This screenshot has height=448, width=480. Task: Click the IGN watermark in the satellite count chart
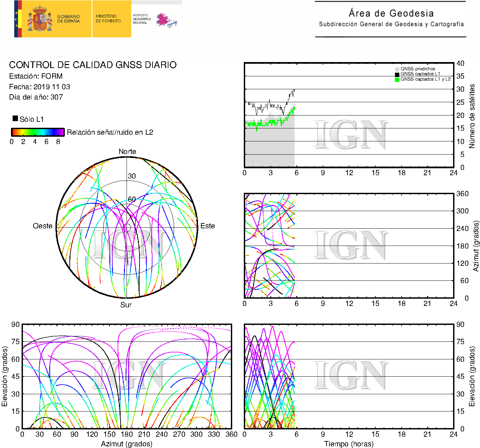(351, 135)
